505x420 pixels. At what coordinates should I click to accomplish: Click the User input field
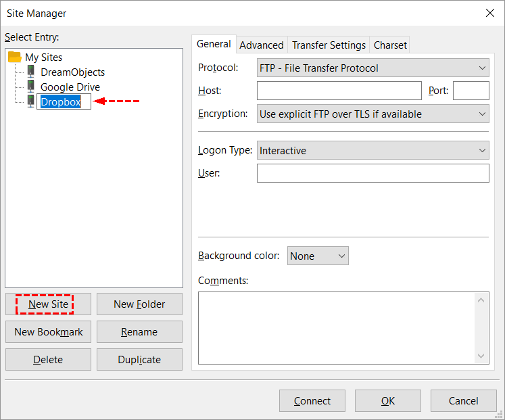373,173
